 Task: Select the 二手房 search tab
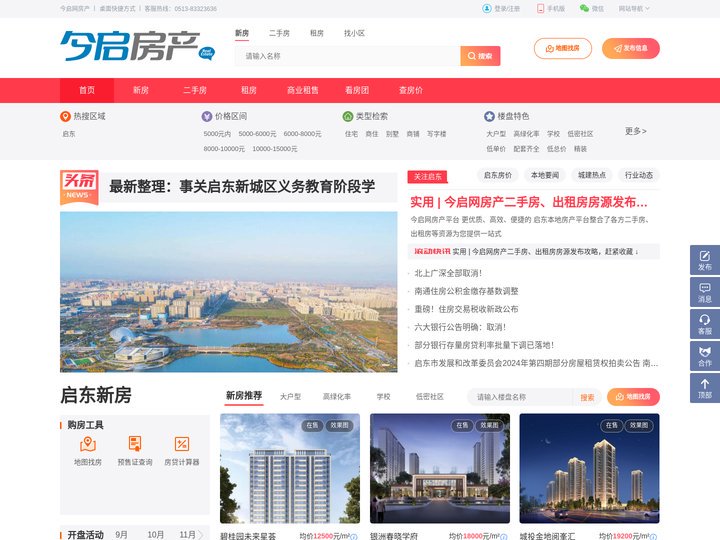[x=279, y=33]
